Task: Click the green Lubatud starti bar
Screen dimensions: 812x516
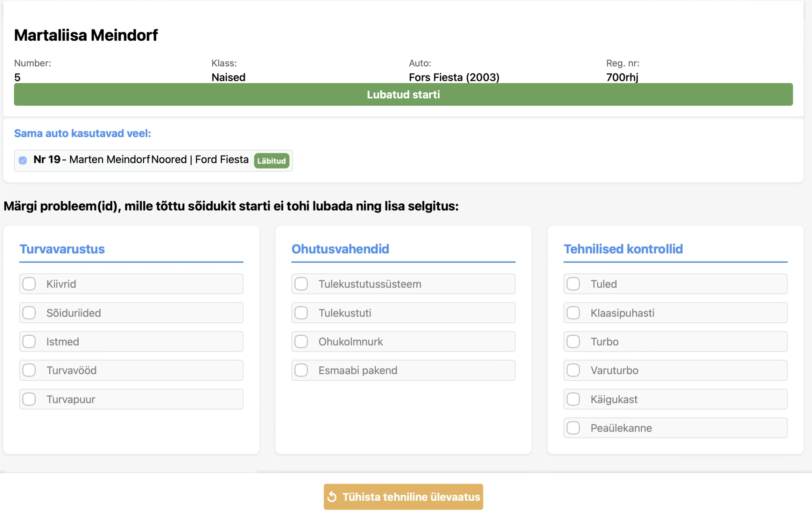Action: pos(403,94)
